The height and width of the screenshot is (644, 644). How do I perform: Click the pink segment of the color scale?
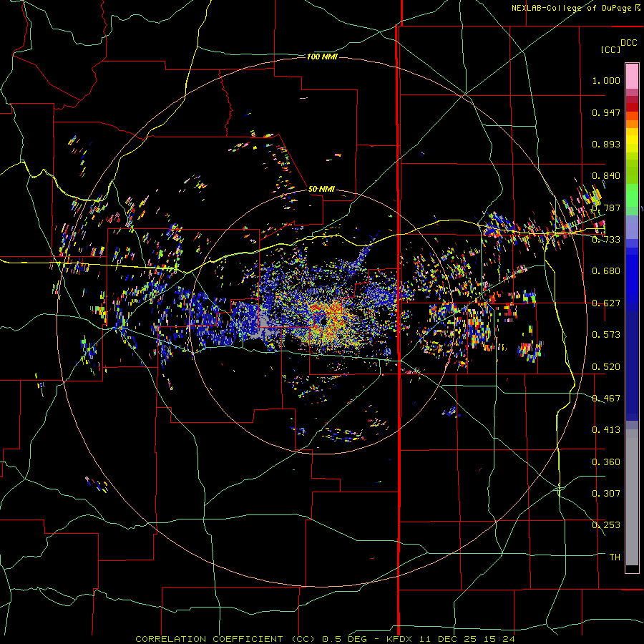click(x=632, y=77)
